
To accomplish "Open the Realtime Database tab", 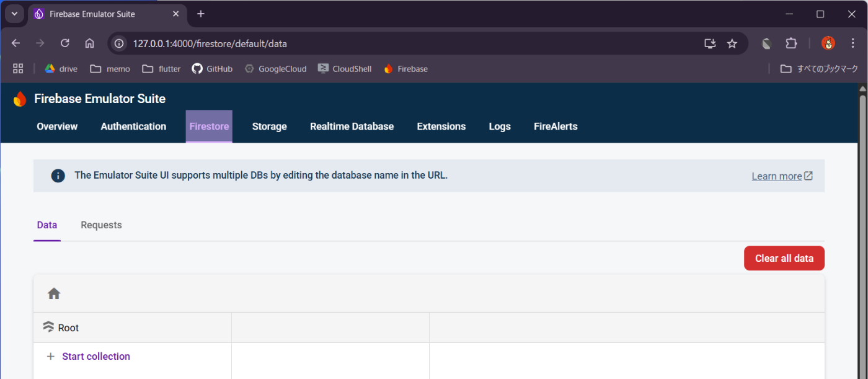I will 352,127.
